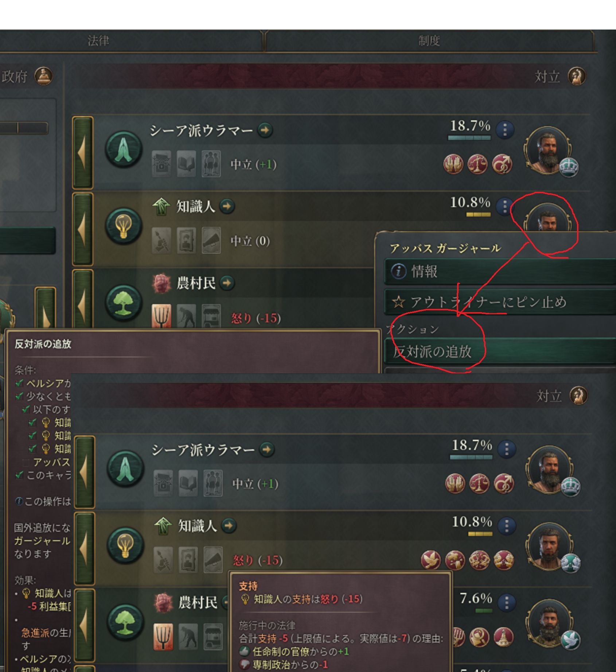Switch to the 法律 tab
The height and width of the screenshot is (672, 616).
coord(98,40)
